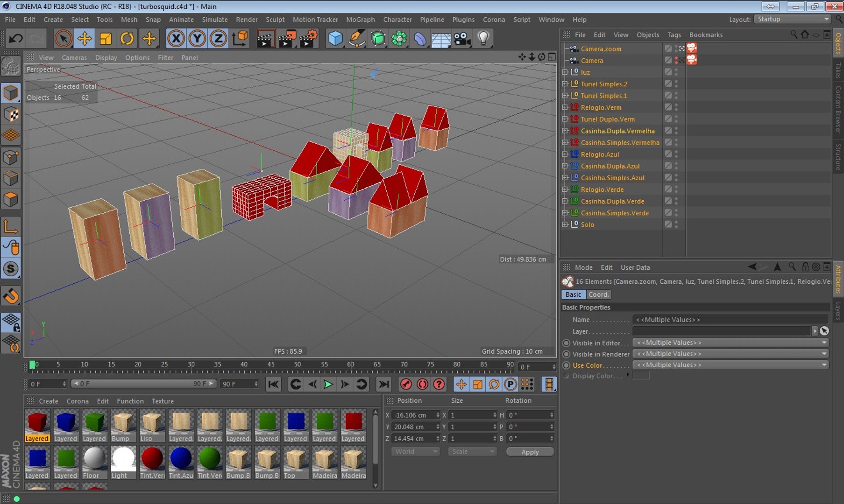Select the Tint.Azu blue sphere material

[181, 462]
